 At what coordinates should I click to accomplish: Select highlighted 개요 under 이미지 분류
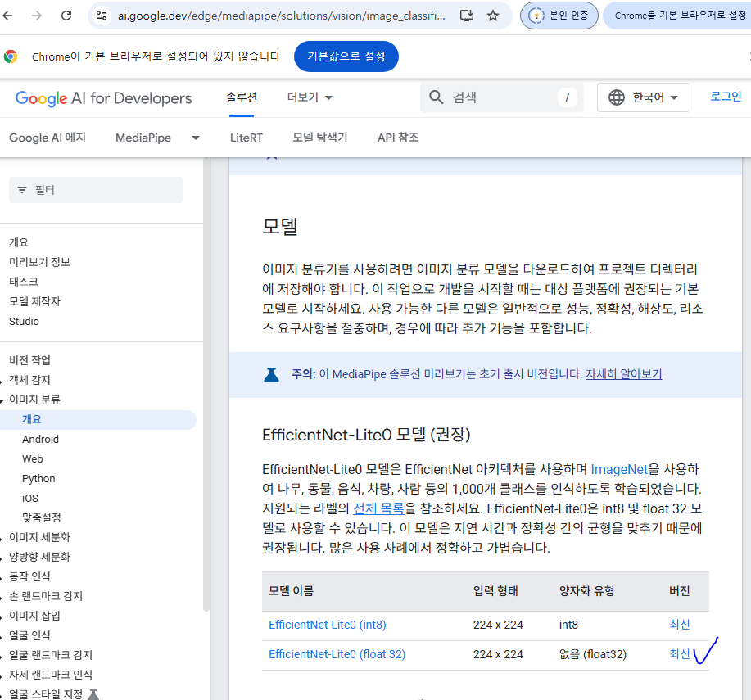pos(97,419)
